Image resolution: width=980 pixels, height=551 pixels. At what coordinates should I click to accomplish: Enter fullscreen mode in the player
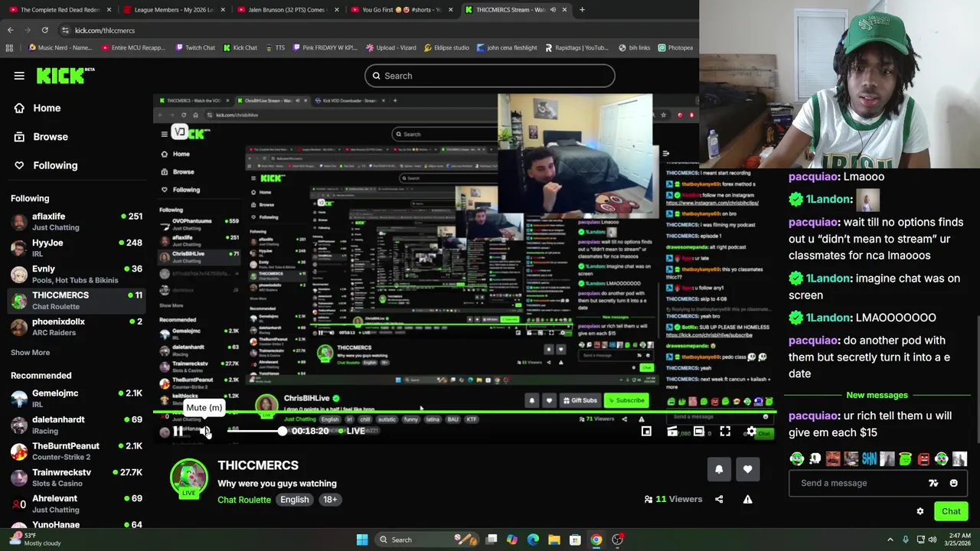point(725,432)
